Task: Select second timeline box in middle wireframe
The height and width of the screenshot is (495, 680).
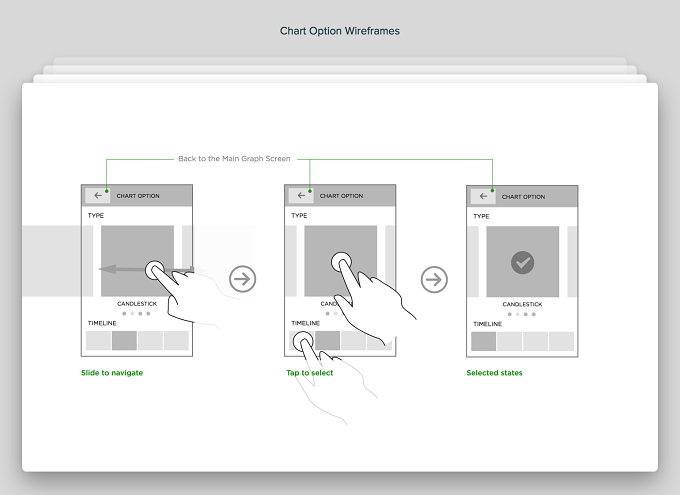Action: (327, 341)
